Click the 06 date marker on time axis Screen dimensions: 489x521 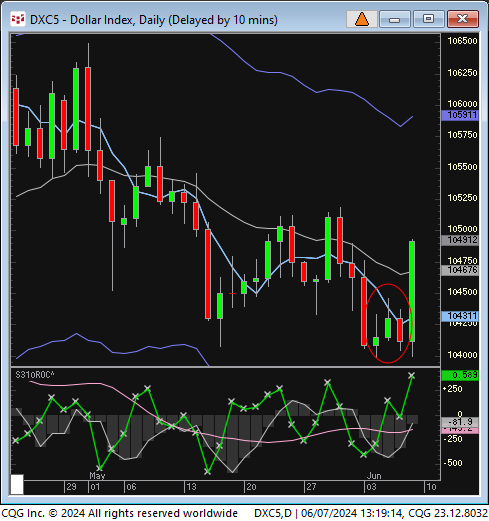coord(131,487)
